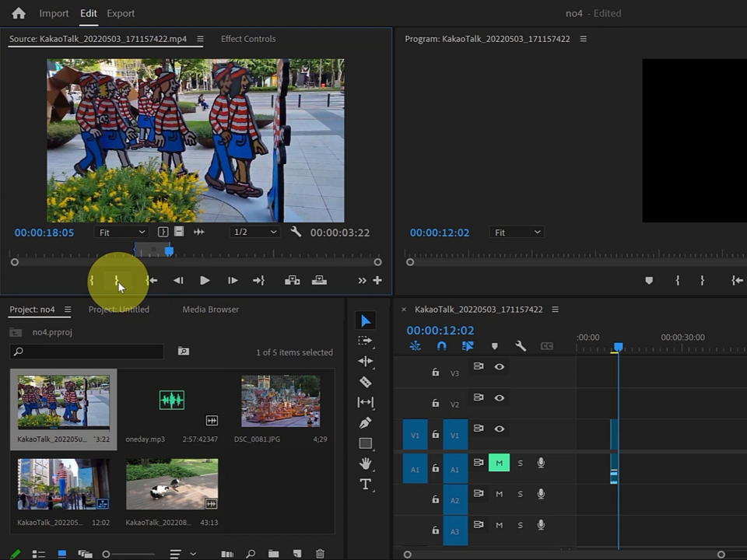This screenshot has height=560, width=747.
Task: Open timeline display settings wrench
Action: [521, 346]
